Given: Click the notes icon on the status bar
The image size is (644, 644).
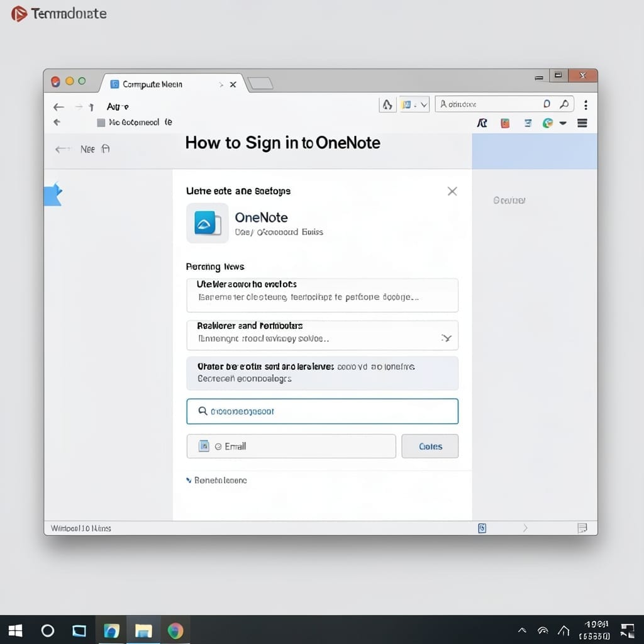Looking at the screenshot, I should [582, 528].
